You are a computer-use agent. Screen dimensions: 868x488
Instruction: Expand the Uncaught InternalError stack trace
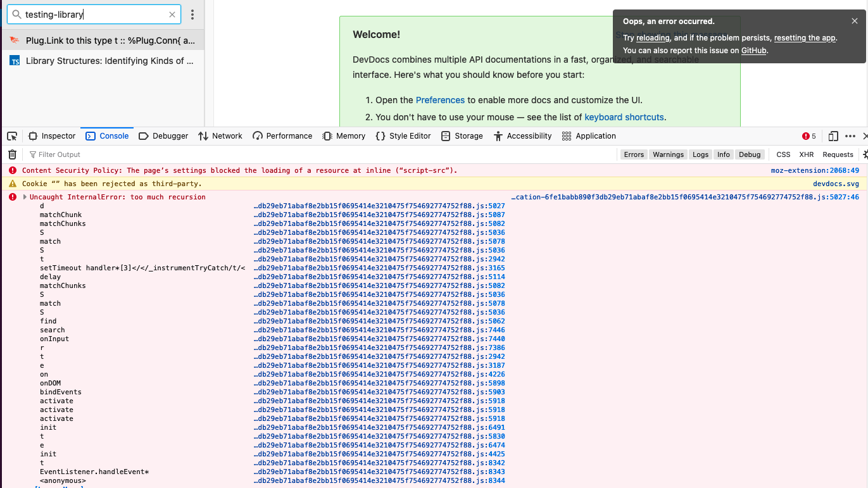point(24,197)
